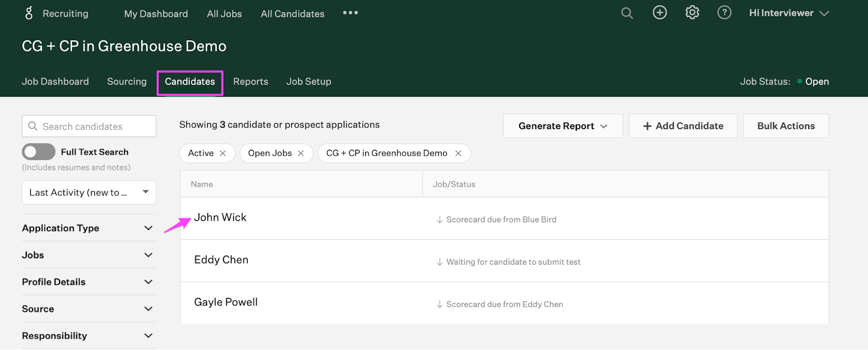Open Gayle Powell's candidate profile
The image size is (868, 350).
226,302
